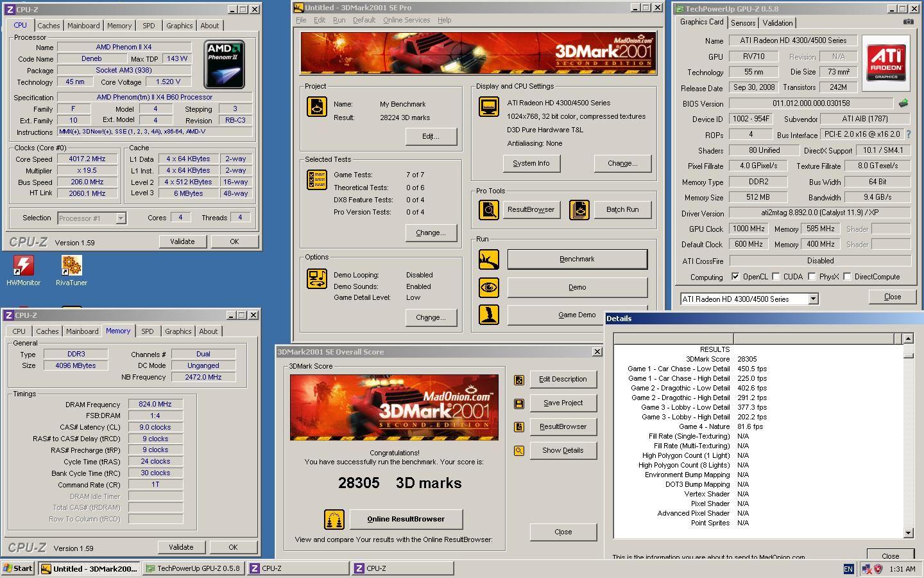Switch to the Validation tab in GPU-Z
The image size is (924, 578).
pyautogui.click(x=778, y=23)
